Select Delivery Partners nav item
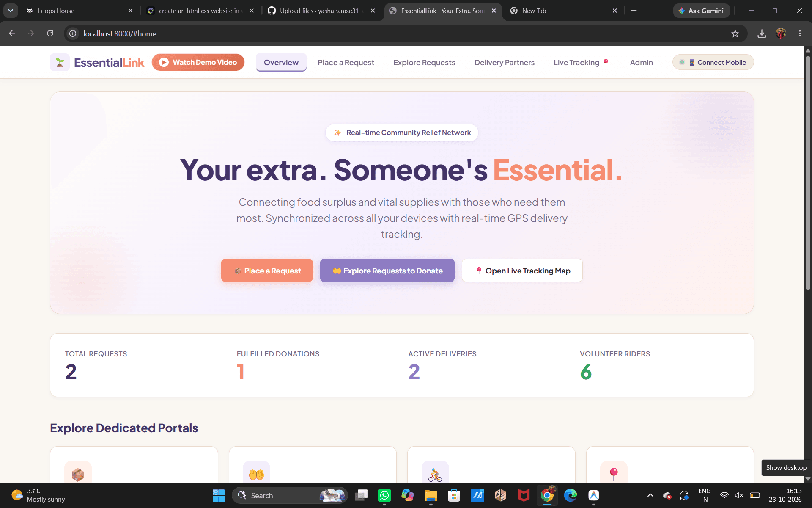Screen dimensions: 812x508 504,62
